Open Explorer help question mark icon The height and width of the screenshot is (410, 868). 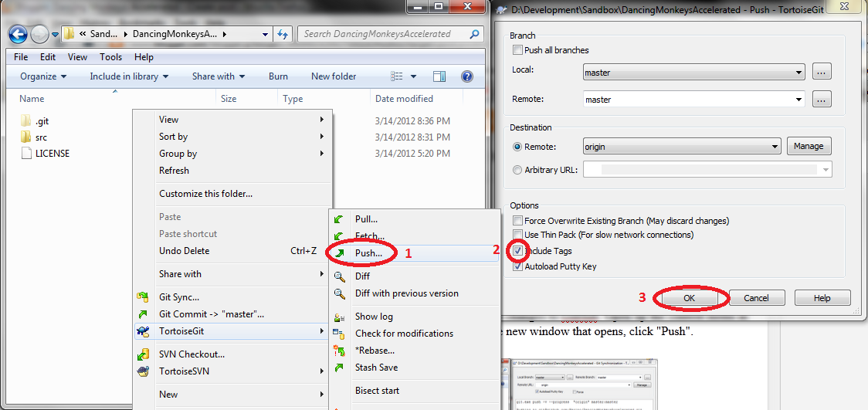click(x=466, y=76)
